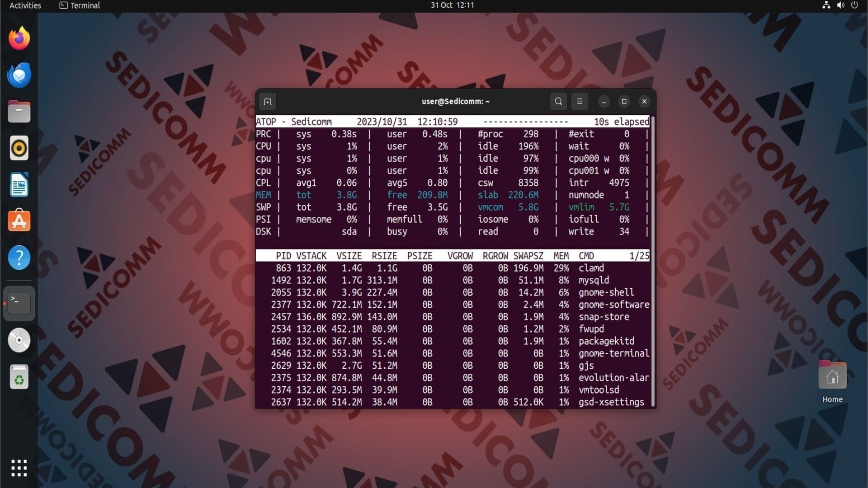Click the 'mysqld' process name

pyautogui.click(x=594, y=280)
